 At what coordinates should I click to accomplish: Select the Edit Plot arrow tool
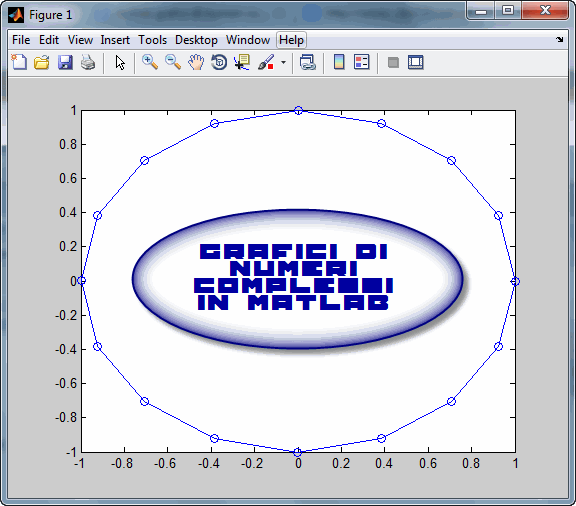pyautogui.click(x=120, y=62)
